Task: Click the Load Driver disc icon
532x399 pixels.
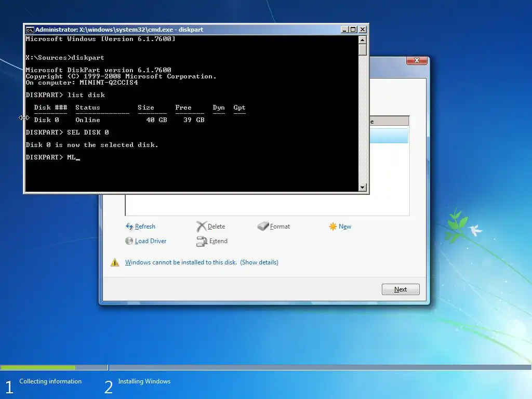Action: (129, 241)
